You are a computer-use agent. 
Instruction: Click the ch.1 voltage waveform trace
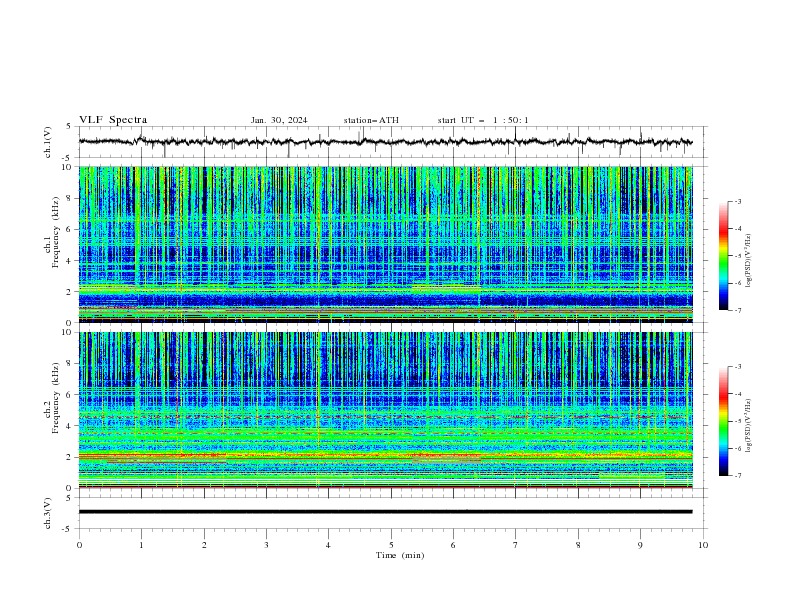click(385, 142)
